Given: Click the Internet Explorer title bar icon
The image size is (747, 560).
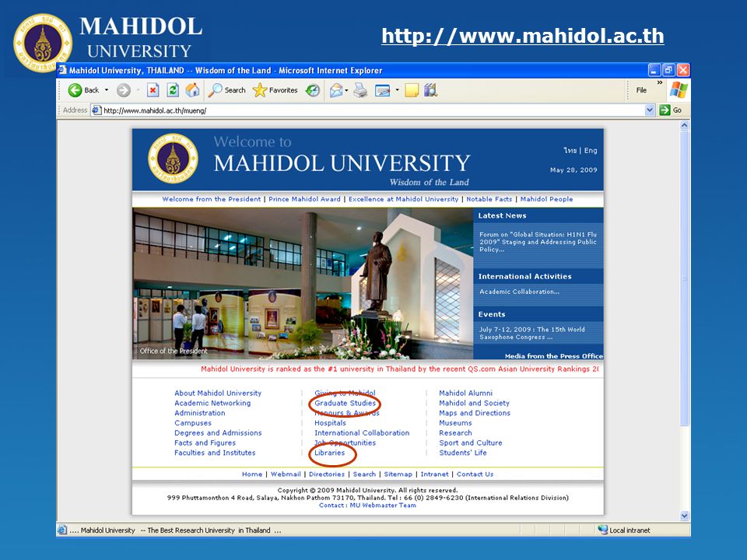Looking at the screenshot, I should (62, 71).
